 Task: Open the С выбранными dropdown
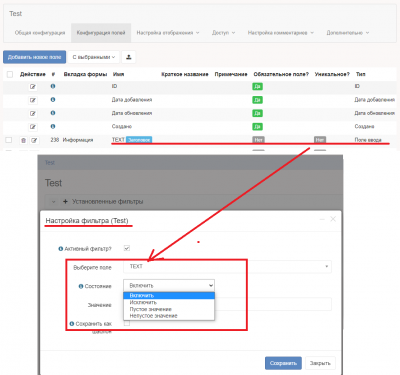(x=94, y=57)
